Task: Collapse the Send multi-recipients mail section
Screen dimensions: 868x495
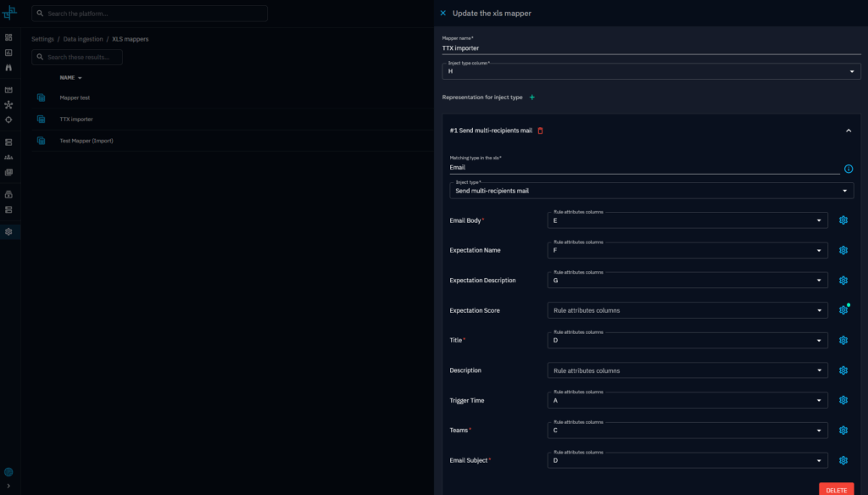Action: [x=849, y=131]
